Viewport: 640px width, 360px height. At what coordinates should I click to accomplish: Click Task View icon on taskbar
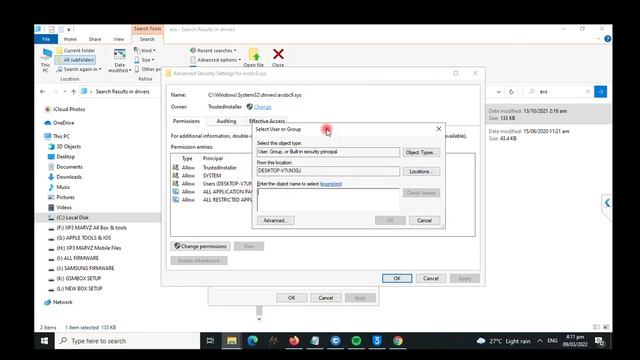click(211, 341)
